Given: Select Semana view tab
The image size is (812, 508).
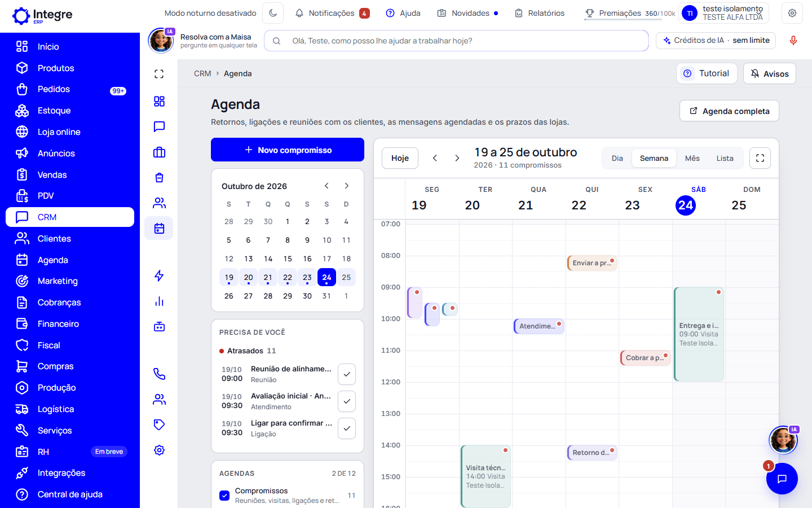Looking at the screenshot, I should pos(654,158).
